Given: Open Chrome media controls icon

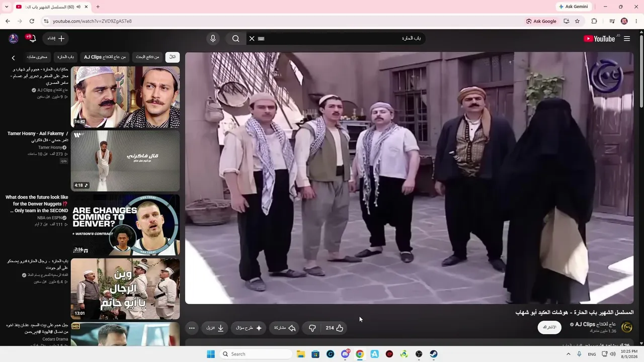Looking at the screenshot, I should pyautogui.click(x=612, y=21).
